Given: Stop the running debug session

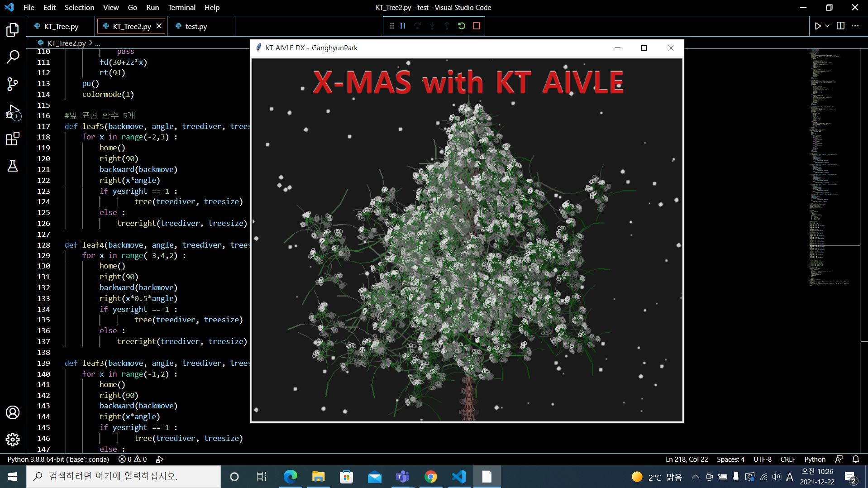Looking at the screenshot, I should [x=476, y=26].
